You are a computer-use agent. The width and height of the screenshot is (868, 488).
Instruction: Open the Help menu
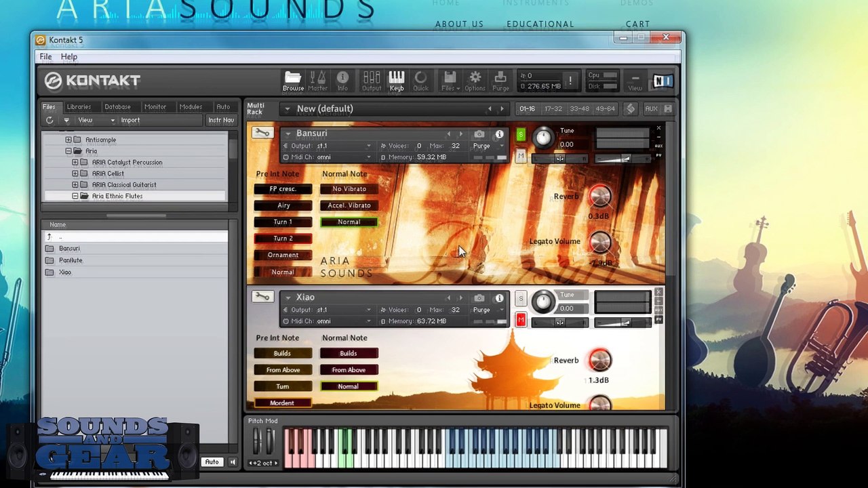click(x=69, y=57)
